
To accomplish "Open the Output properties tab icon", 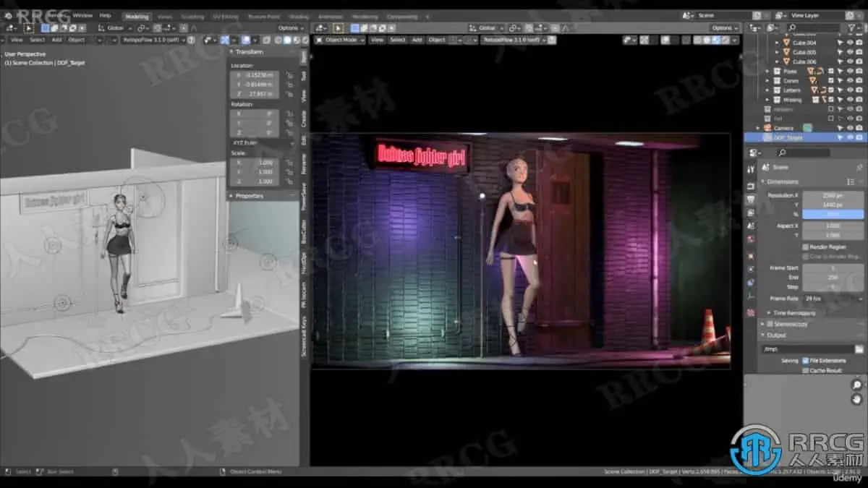I will tap(751, 197).
